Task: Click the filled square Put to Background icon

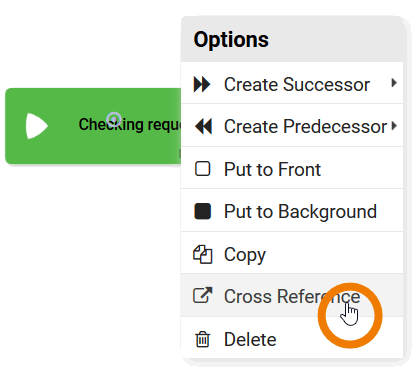Action: pos(203,211)
